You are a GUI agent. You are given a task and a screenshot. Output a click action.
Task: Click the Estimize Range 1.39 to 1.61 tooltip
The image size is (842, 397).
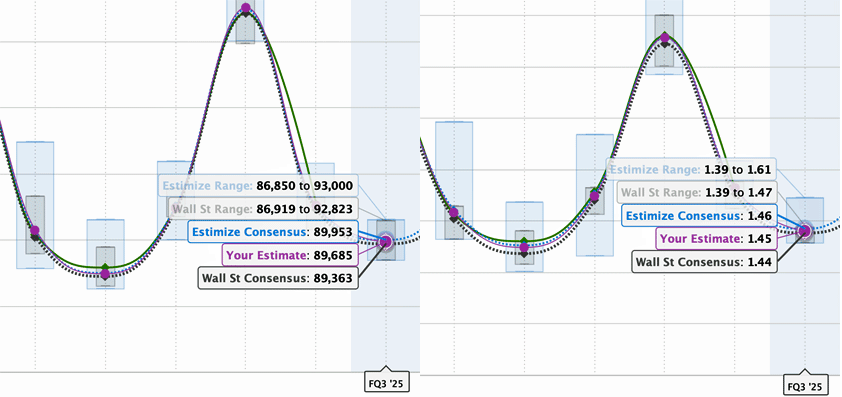(691, 170)
